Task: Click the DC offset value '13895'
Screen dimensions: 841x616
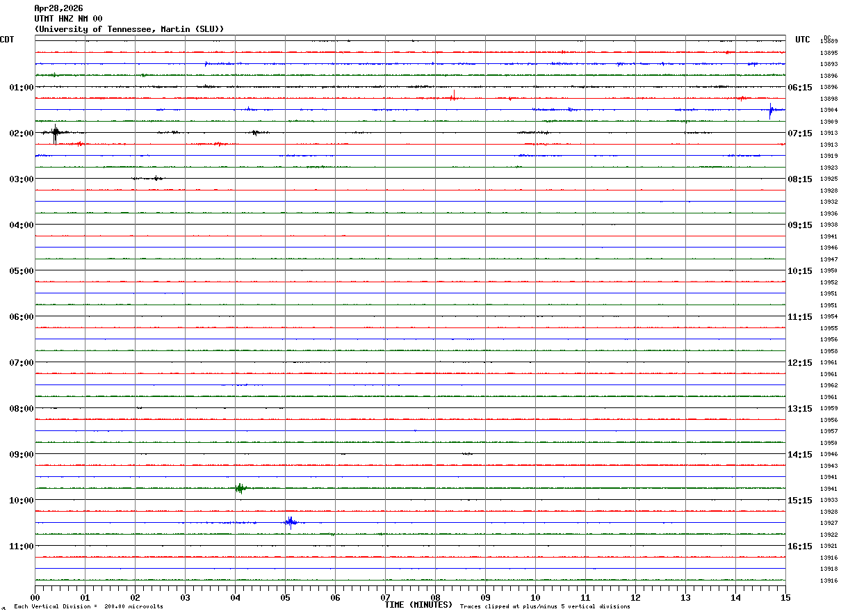Action: pos(828,53)
